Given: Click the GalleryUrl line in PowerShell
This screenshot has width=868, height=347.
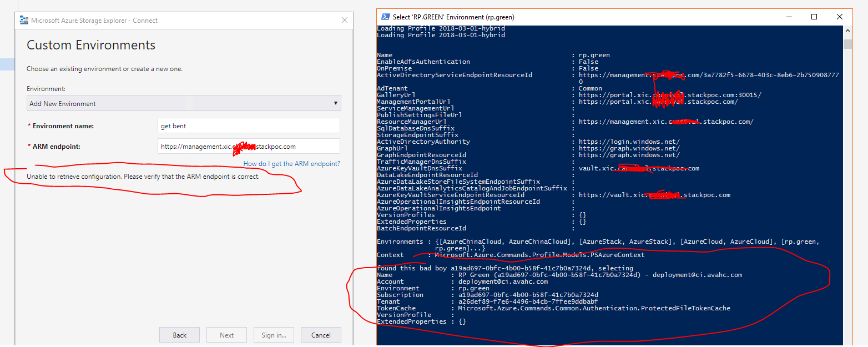Looking at the screenshot, I should click(569, 95).
